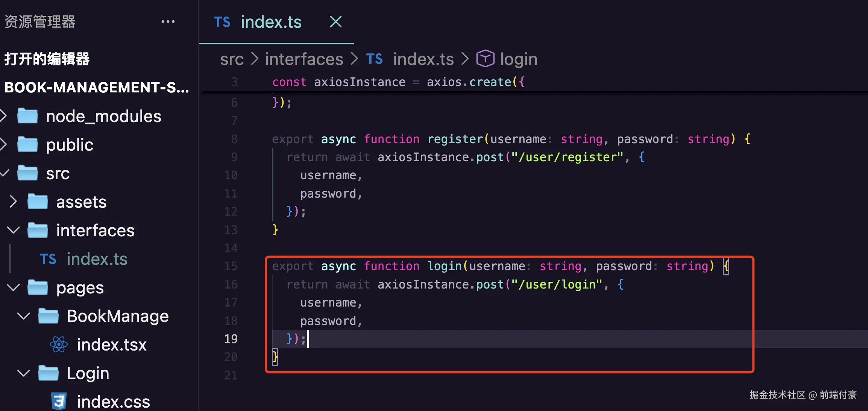Image resolution: width=868 pixels, height=411 pixels.
Task: Click the explorer three-dots more actions icon
Action: coord(168,22)
